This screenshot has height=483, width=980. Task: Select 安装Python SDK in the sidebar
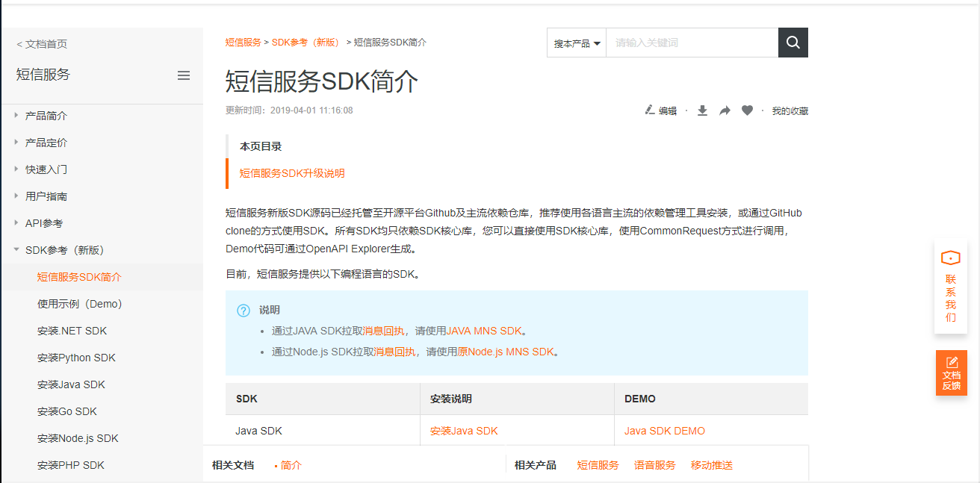[x=75, y=358]
